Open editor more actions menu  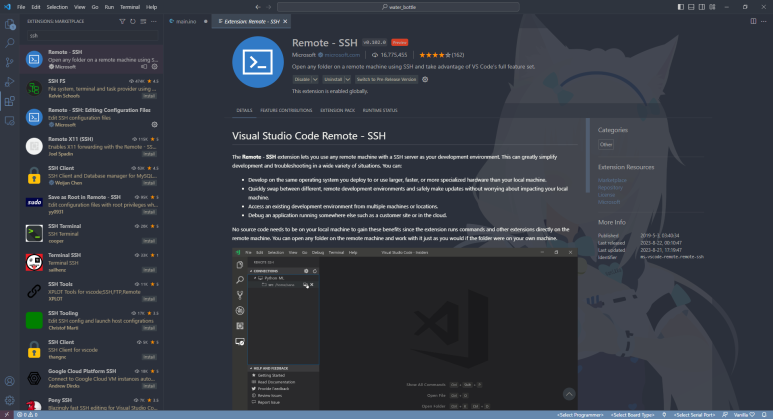pos(764,21)
